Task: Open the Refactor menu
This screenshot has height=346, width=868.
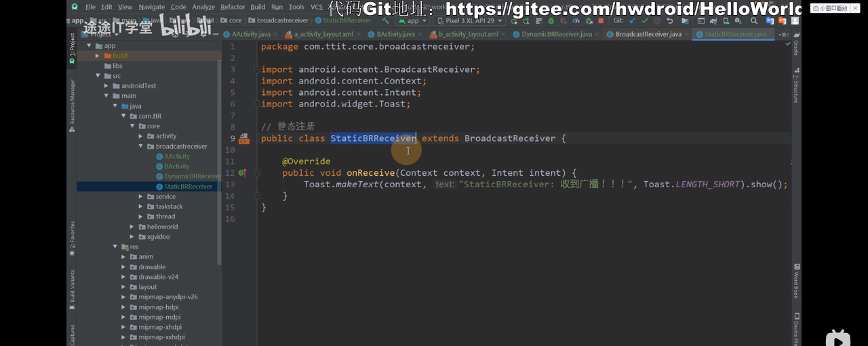Action: tap(233, 7)
